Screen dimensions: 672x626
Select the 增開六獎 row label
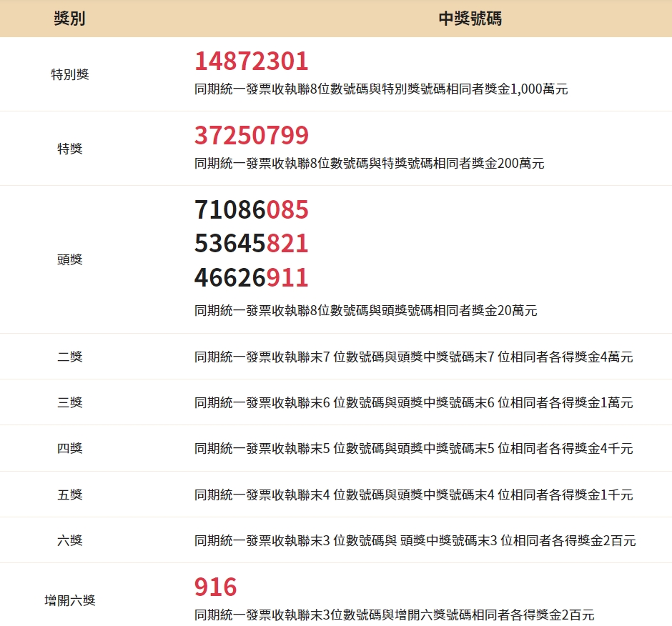pyautogui.click(x=70, y=600)
